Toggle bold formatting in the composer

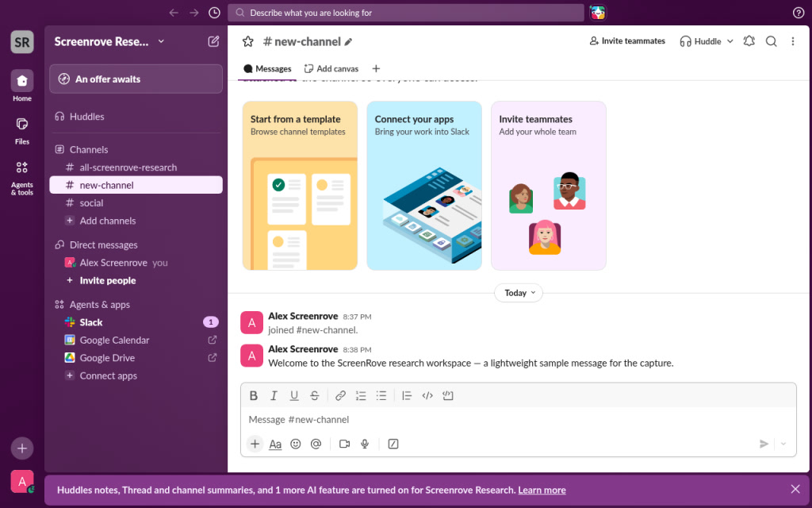[254, 395]
